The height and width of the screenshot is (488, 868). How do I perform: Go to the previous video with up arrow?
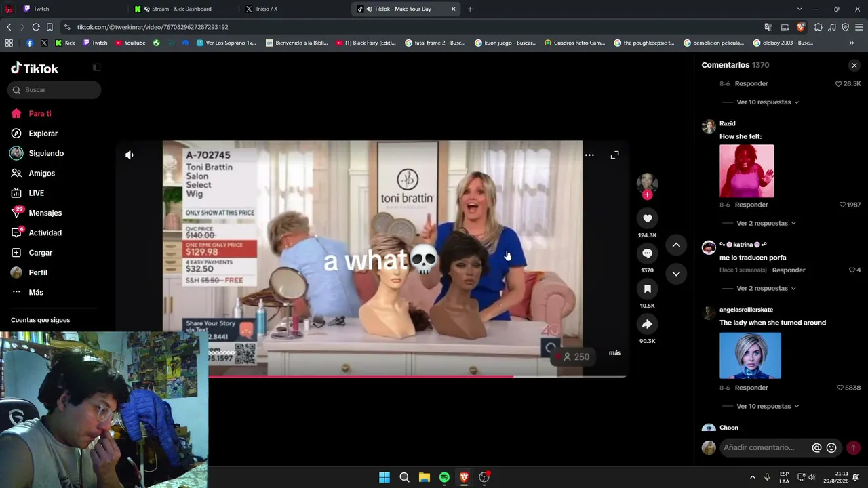pos(676,245)
